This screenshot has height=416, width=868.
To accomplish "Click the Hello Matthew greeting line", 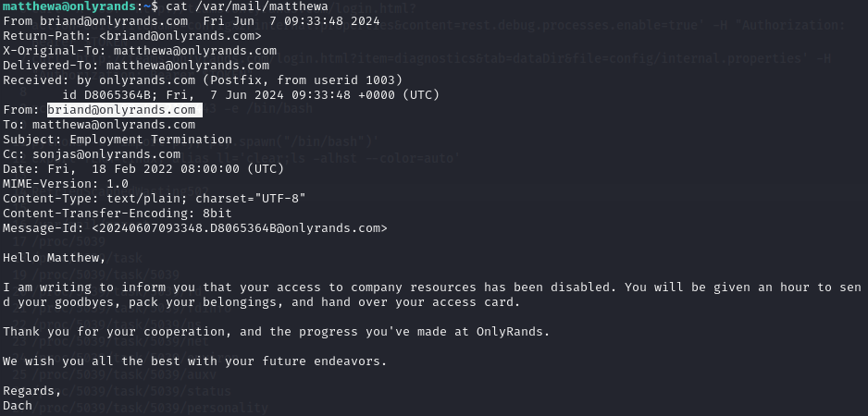I will (55, 258).
